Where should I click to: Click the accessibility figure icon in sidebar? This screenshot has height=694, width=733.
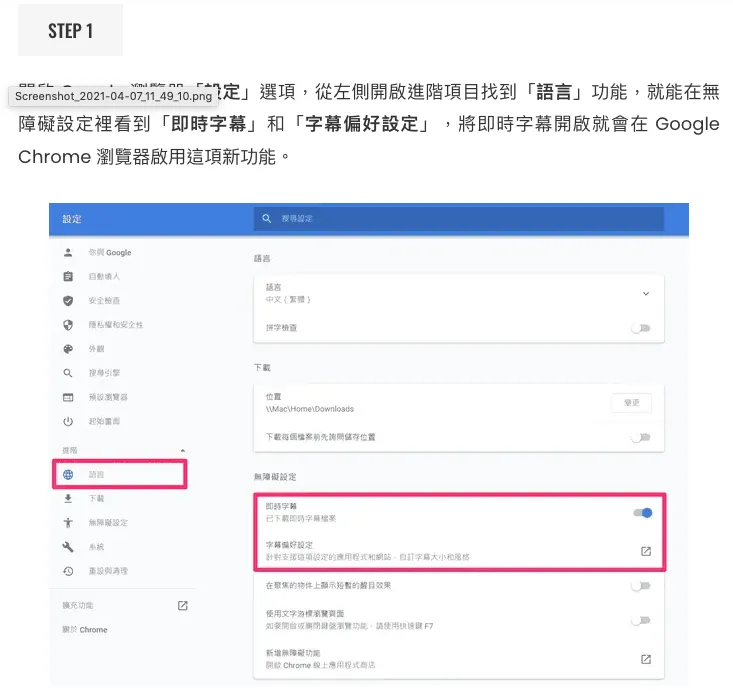point(68,522)
